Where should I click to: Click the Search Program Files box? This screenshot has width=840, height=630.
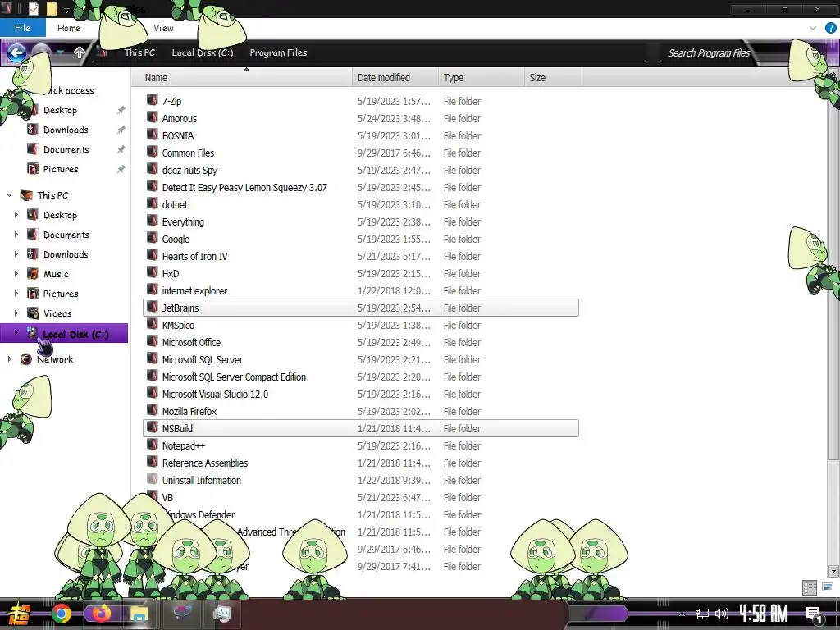coord(708,52)
